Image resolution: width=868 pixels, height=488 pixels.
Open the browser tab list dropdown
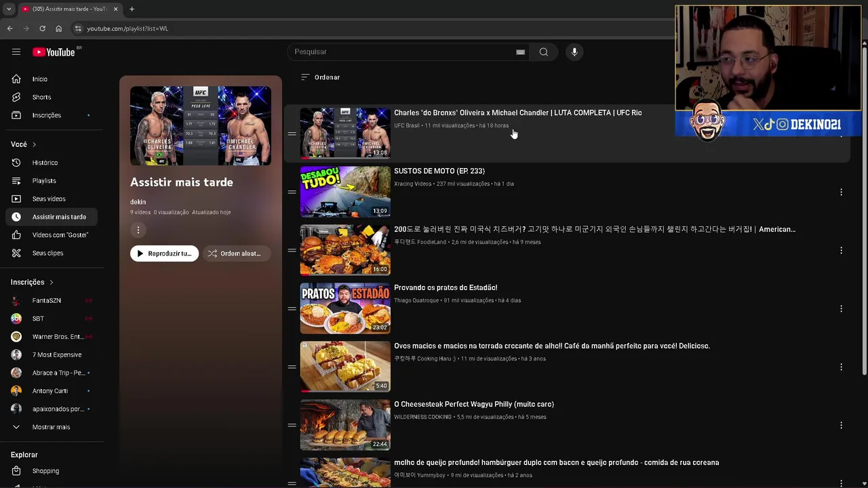tap(9, 9)
